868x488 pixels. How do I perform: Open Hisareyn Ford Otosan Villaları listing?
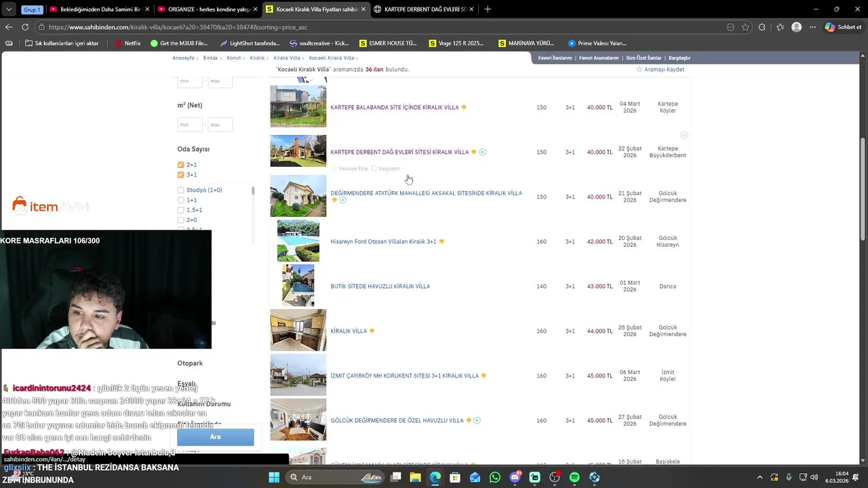[383, 241]
